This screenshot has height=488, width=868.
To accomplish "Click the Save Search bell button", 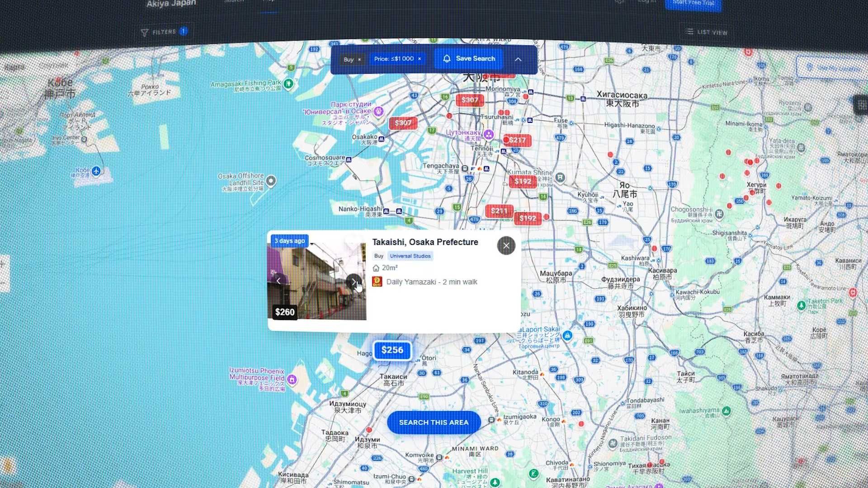I will [469, 59].
